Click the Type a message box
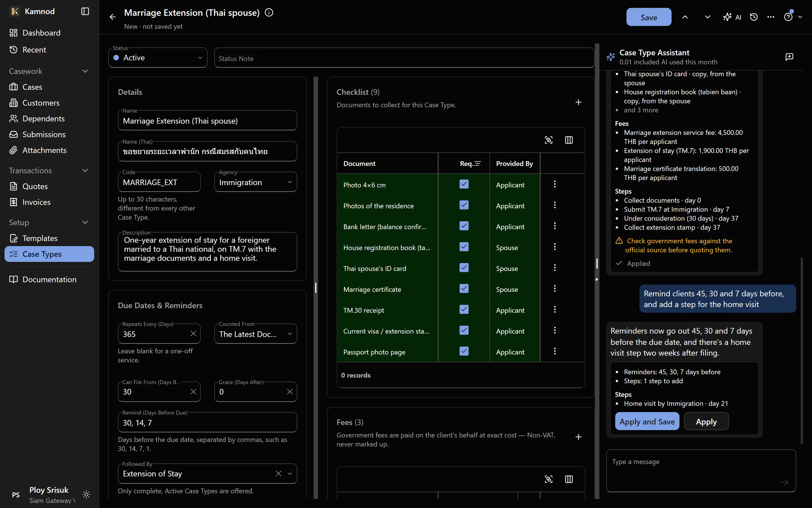This screenshot has height=508, width=812. tap(701, 471)
